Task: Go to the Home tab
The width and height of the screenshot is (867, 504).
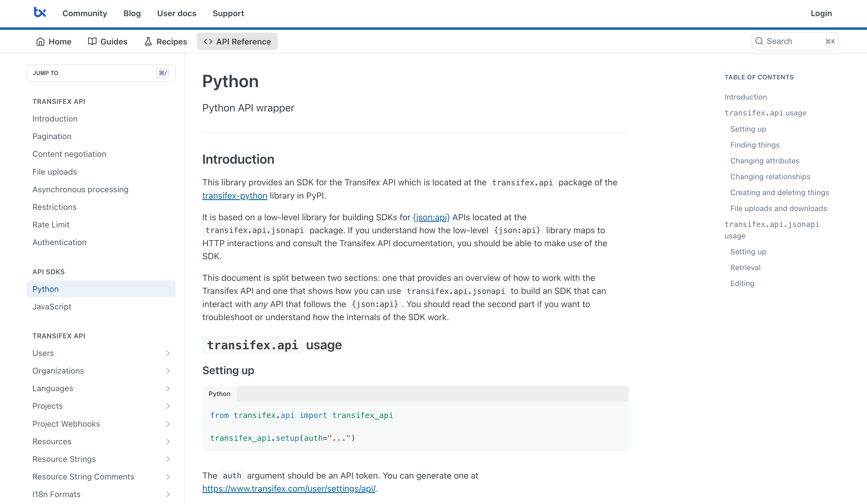Action: pos(54,42)
